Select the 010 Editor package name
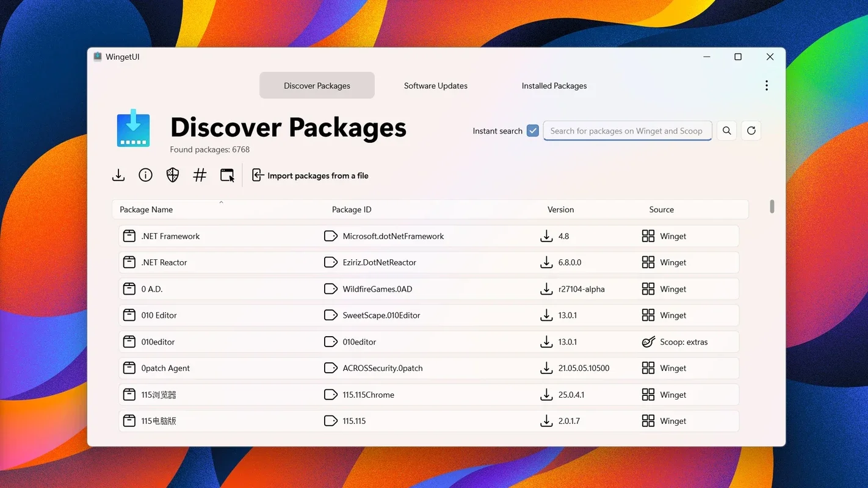 point(159,315)
